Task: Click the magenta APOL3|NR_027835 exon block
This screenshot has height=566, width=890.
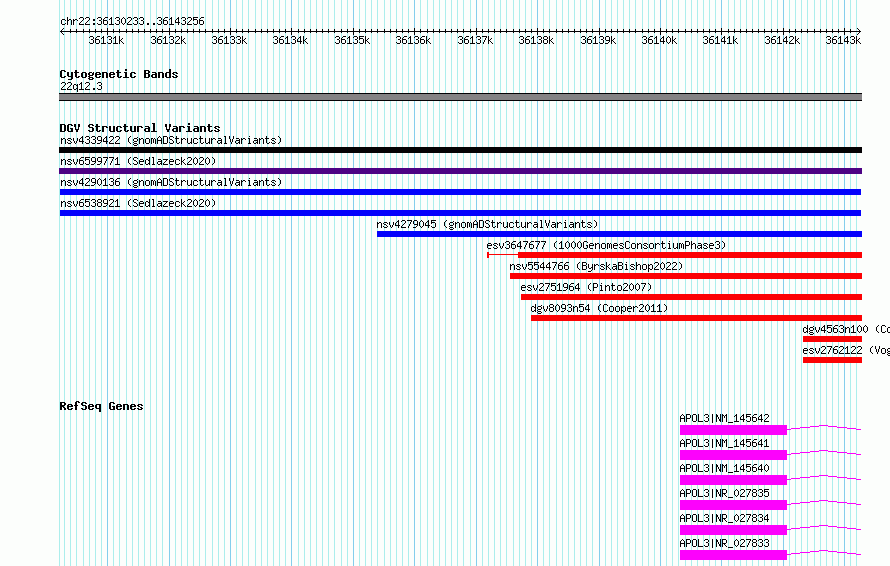Action: [733, 505]
